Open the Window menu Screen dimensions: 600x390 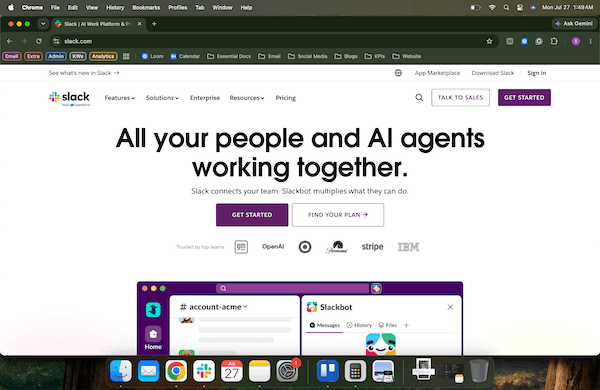click(222, 7)
